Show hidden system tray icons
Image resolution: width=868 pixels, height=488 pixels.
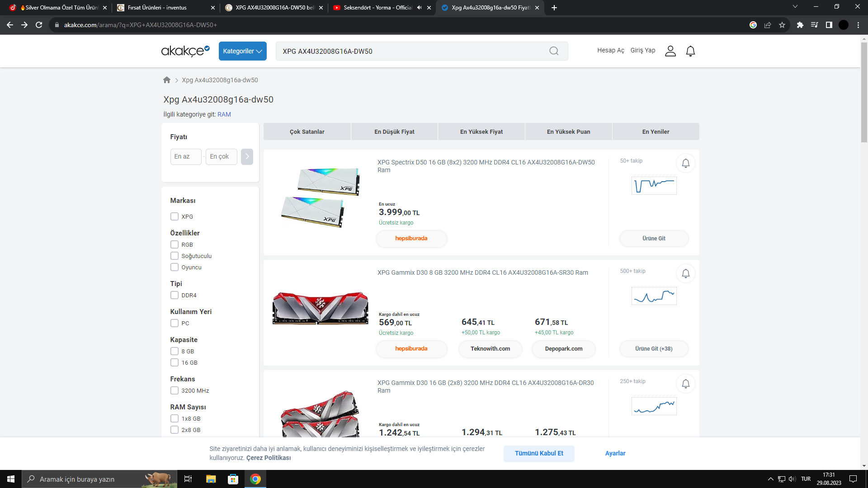coord(770,479)
